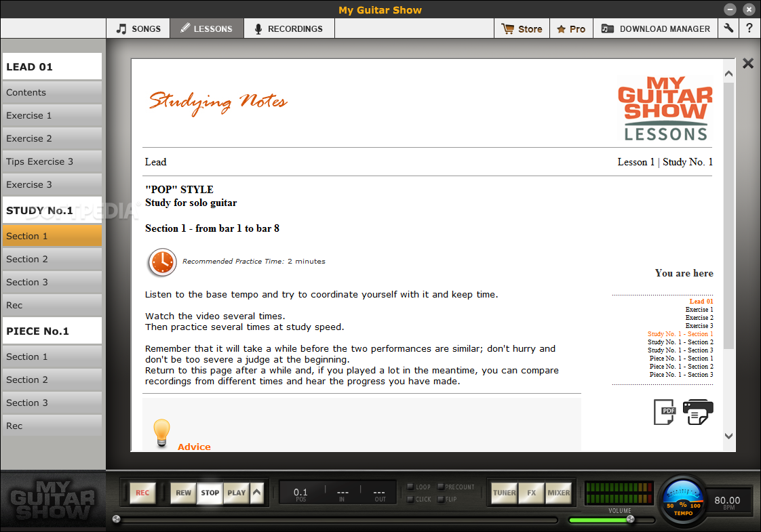Screen dimensions: 761x532
Task: Open Section 2 under Piece No.1
Action: [52, 380]
